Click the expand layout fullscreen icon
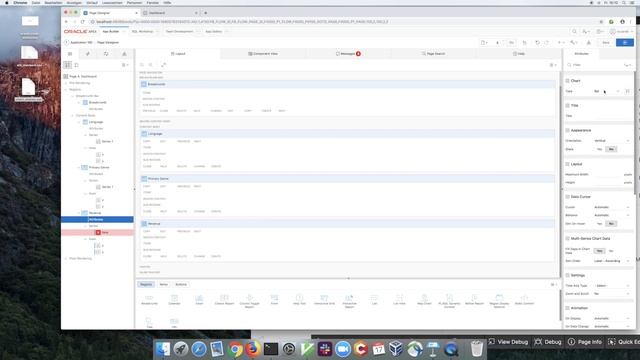Image resolution: width=640 pixels, height=360 pixels. (164, 65)
